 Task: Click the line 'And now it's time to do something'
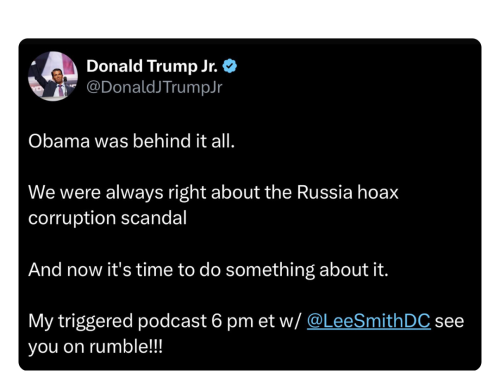[208, 270]
